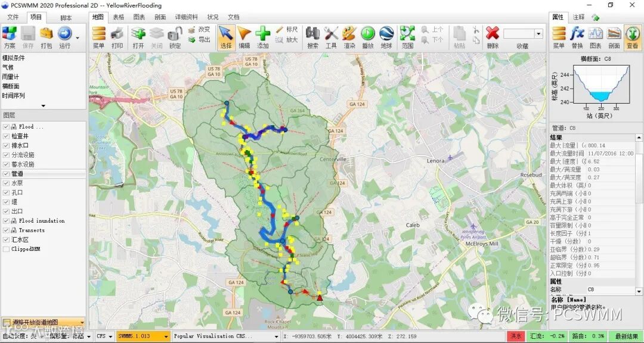
Task: Activate the 选择 (Select) arrow tool
Action: click(x=226, y=38)
